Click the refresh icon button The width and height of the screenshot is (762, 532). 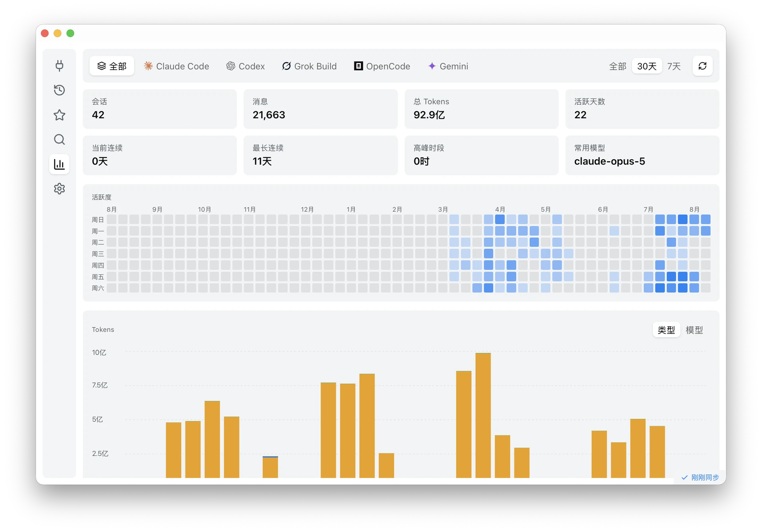click(702, 66)
